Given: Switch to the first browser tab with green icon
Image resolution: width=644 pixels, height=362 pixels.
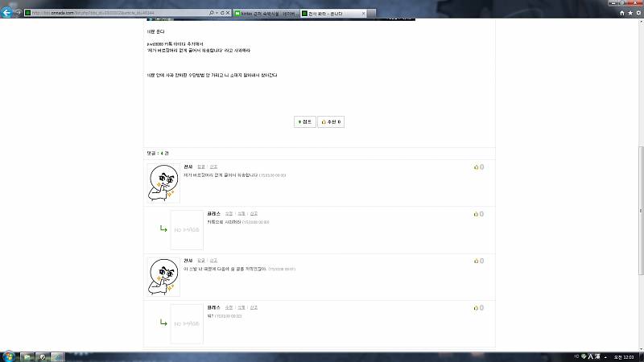Looking at the screenshot, I should coord(266,14).
